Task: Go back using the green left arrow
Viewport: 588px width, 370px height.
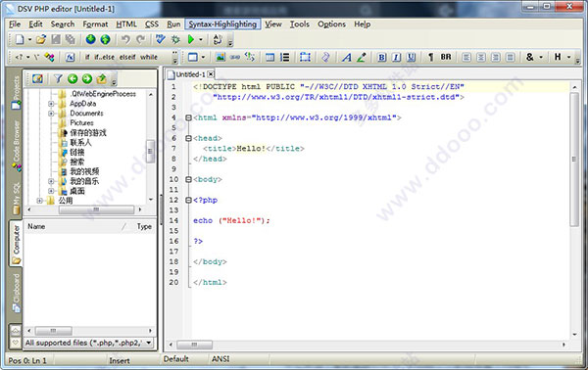Action: (x=73, y=78)
